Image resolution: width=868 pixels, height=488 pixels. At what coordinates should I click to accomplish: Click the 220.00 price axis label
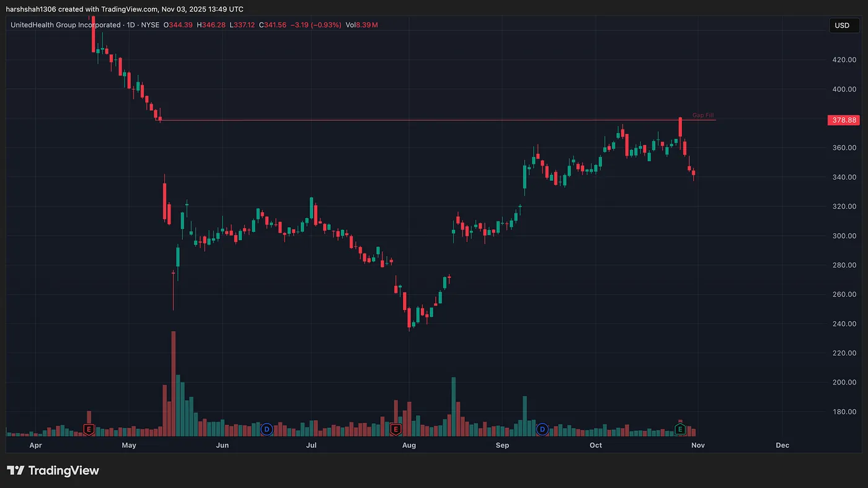[844, 353]
